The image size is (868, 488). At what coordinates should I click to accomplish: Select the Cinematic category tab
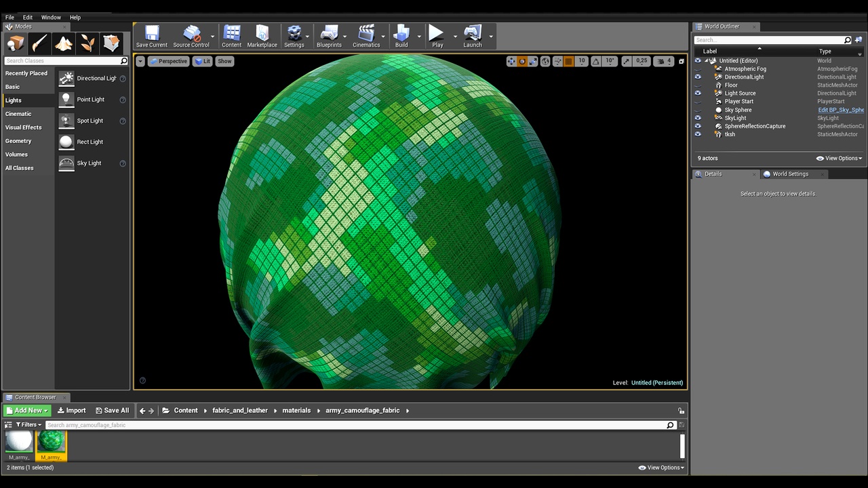18,114
